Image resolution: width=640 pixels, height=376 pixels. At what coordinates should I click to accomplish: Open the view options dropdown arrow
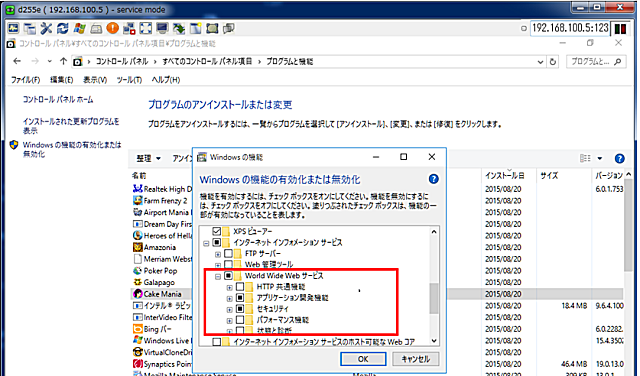point(600,158)
